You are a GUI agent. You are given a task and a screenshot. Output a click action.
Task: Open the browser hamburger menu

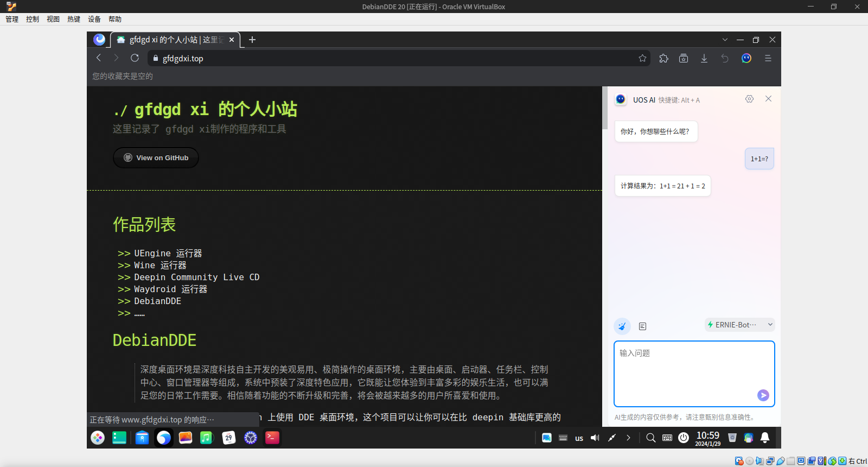pyautogui.click(x=768, y=58)
